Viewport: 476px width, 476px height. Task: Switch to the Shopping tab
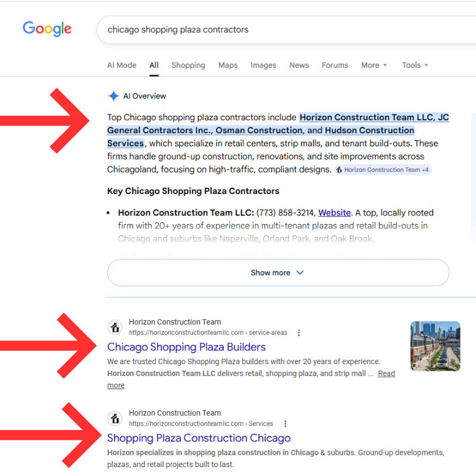point(188,65)
